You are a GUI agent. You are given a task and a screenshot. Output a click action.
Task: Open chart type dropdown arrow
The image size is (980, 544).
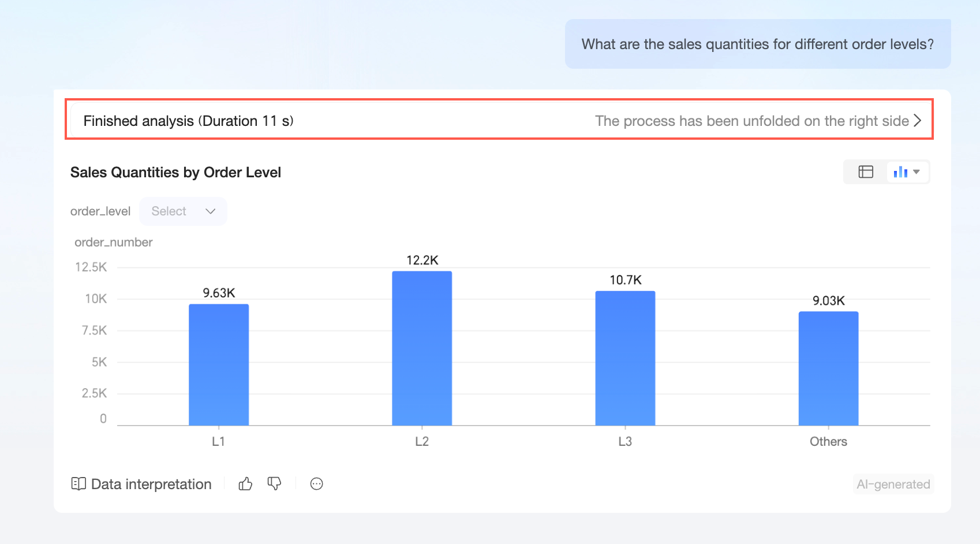917,172
